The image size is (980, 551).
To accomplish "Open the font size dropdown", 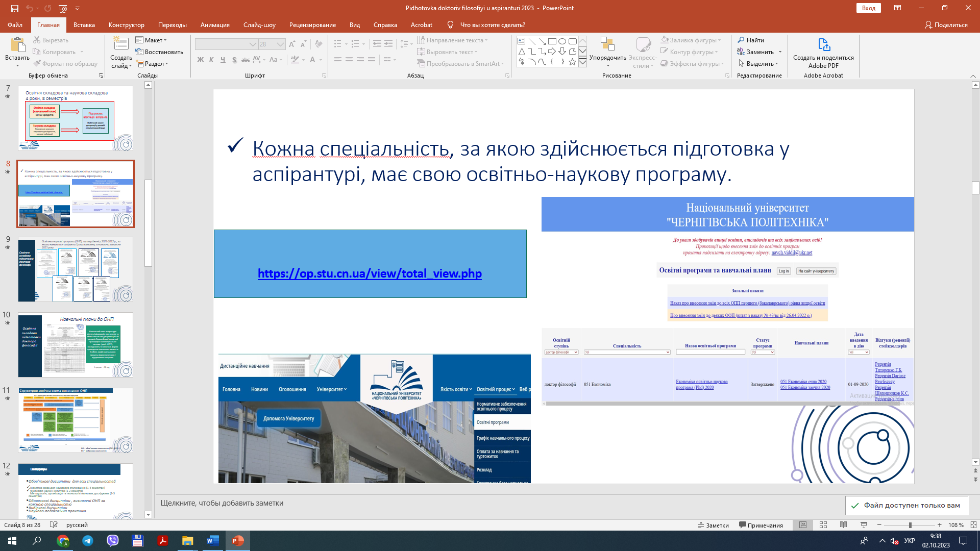I will [280, 44].
